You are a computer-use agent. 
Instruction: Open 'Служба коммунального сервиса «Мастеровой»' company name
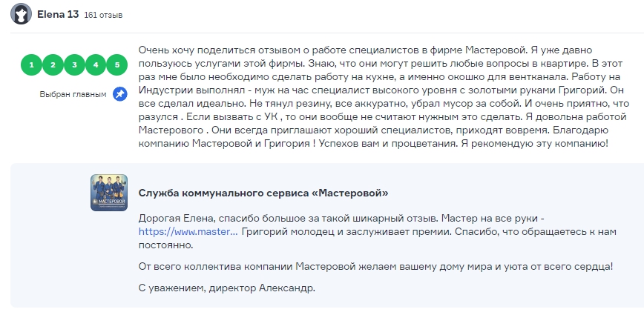263,193
